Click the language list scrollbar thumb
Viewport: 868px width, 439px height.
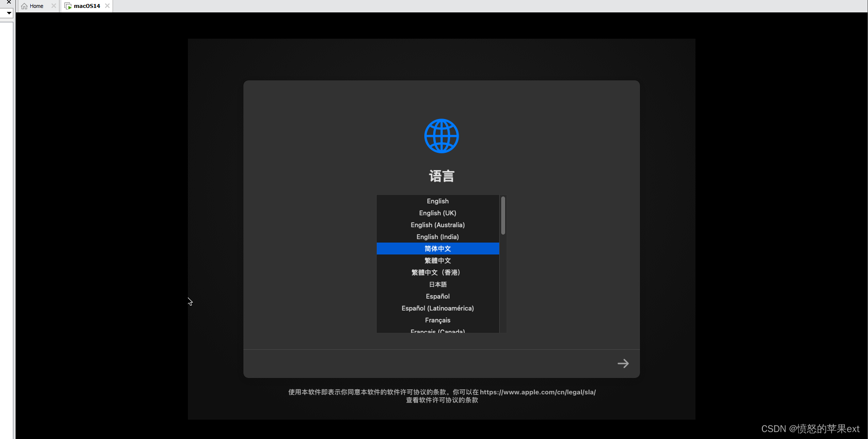coord(503,215)
